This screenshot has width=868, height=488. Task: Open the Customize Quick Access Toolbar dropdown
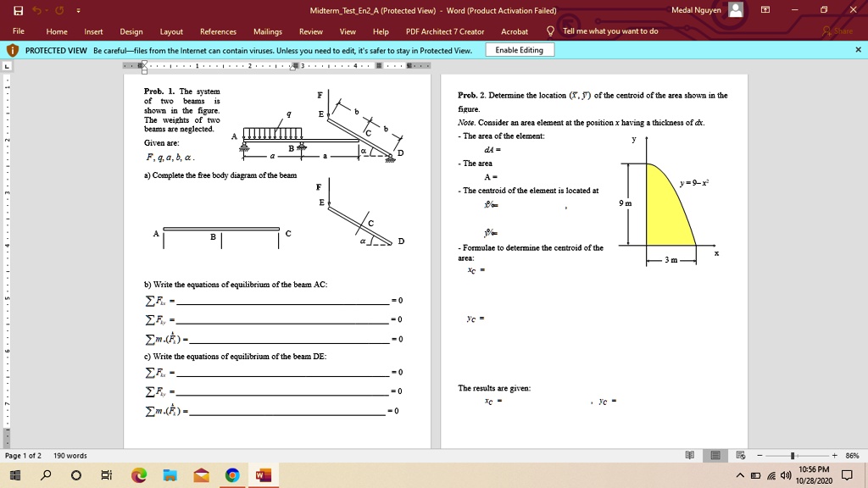click(79, 8)
